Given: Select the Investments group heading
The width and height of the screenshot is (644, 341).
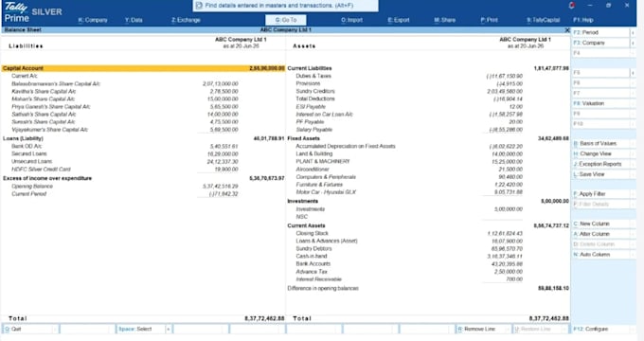Looking at the screenshot, I should click(x=428, y=202).
